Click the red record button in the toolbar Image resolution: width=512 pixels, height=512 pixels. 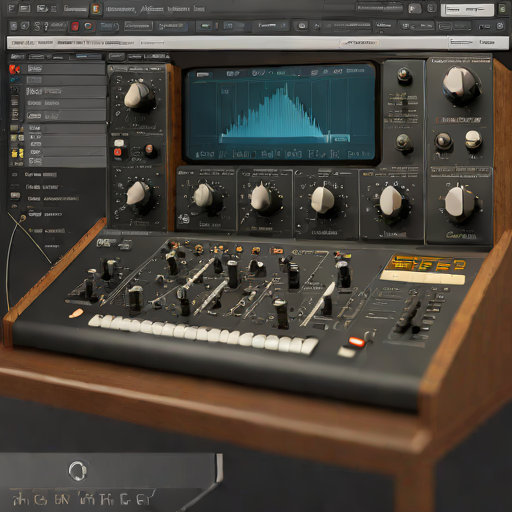75,26
